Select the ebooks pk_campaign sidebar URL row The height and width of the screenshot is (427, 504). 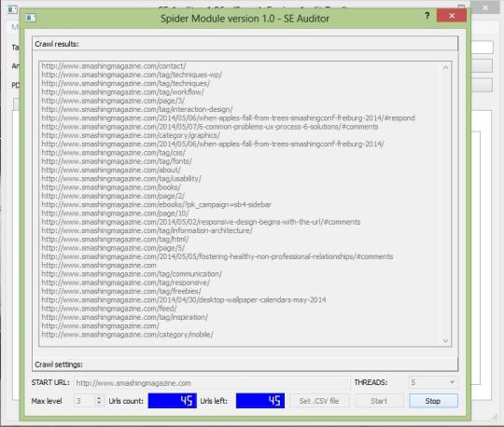click(x=157, y=205)
